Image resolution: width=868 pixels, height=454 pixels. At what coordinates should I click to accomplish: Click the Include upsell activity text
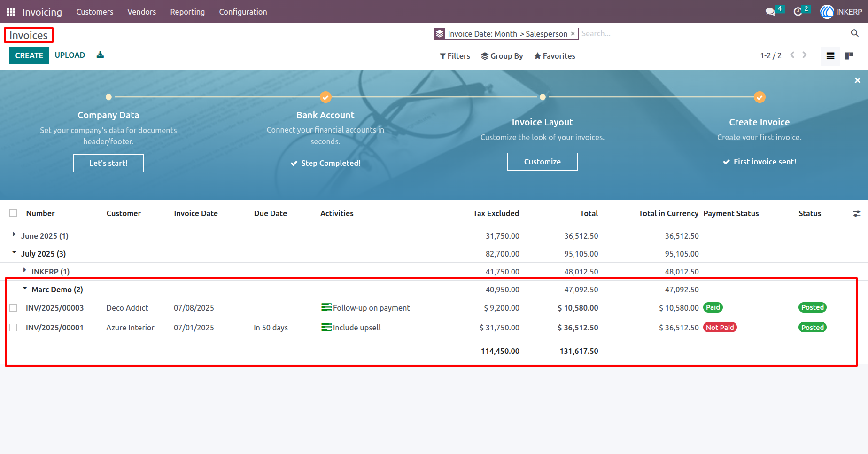[356, 328]
